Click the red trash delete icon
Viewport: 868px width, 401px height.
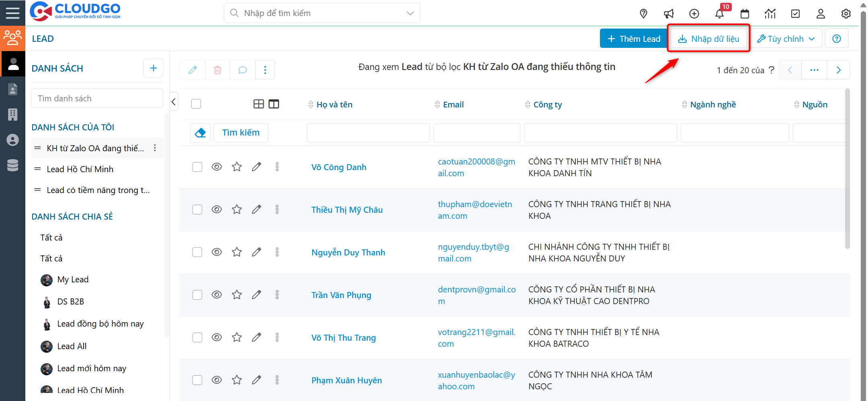coord(217,70)
